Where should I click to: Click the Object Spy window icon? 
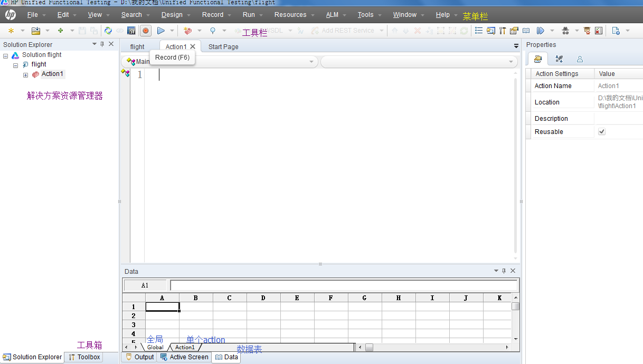[490, 31]
